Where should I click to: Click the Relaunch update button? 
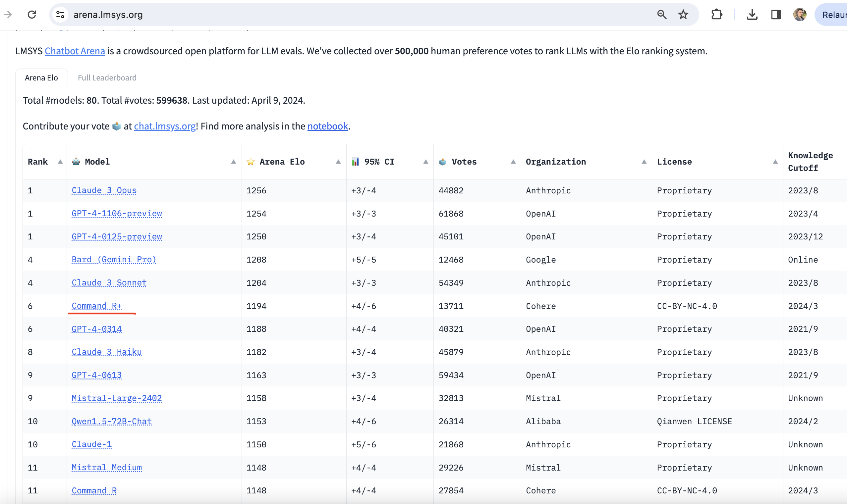pyautogui.click(x=831, y=15)
